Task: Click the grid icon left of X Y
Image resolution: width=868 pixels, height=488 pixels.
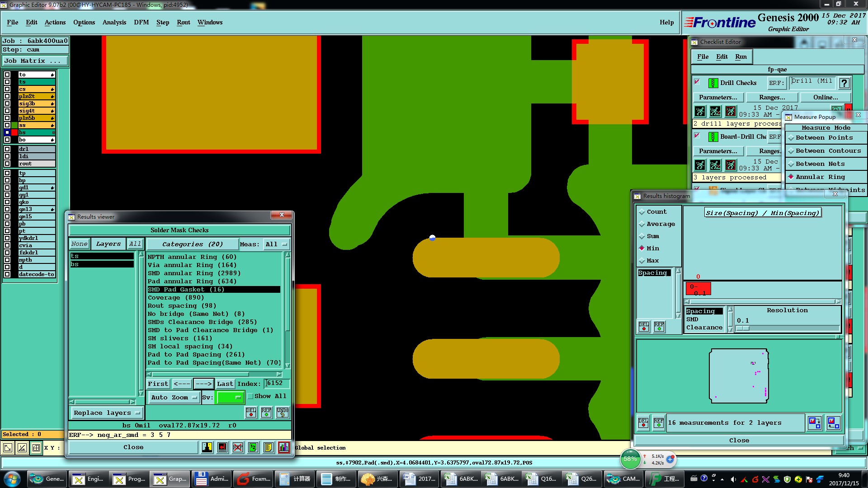Action: (36, 448)
